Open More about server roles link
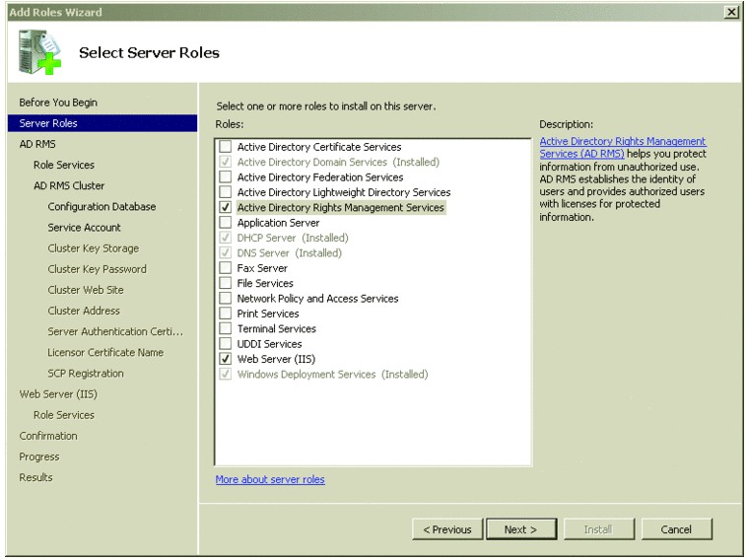The height and width of the screenshot is (560, 747). coord(270,479)
